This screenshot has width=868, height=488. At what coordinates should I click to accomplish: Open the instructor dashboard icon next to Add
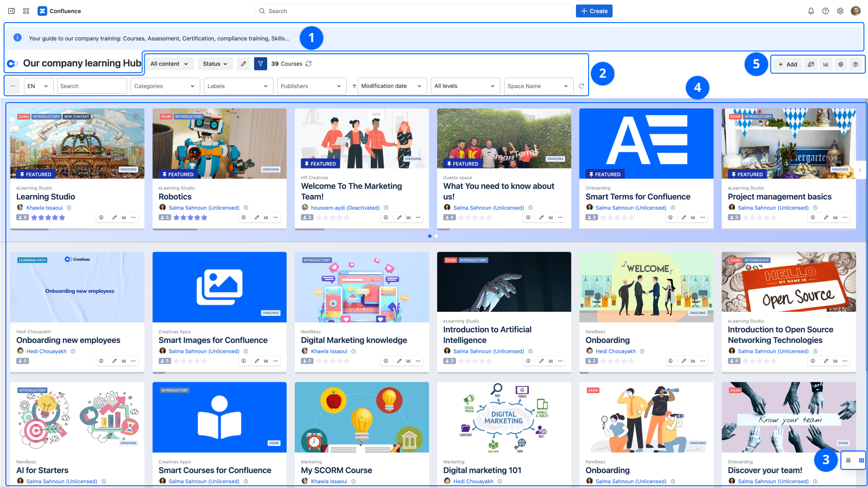click(811, 64)
